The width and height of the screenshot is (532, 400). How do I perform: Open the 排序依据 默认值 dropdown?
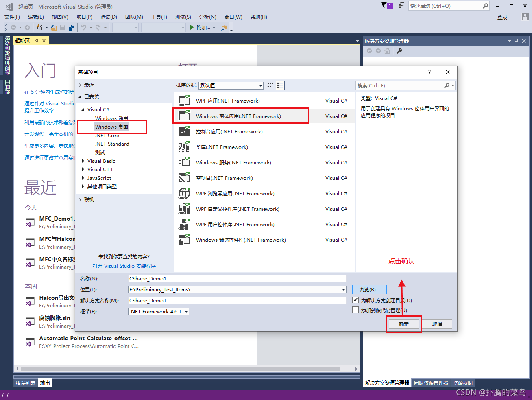click(x=231, y=85)
